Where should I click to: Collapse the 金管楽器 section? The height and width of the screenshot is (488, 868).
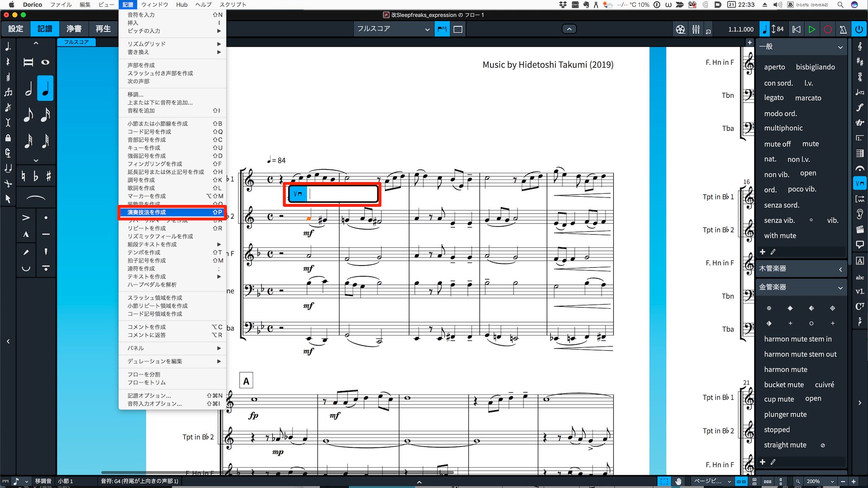840,288
